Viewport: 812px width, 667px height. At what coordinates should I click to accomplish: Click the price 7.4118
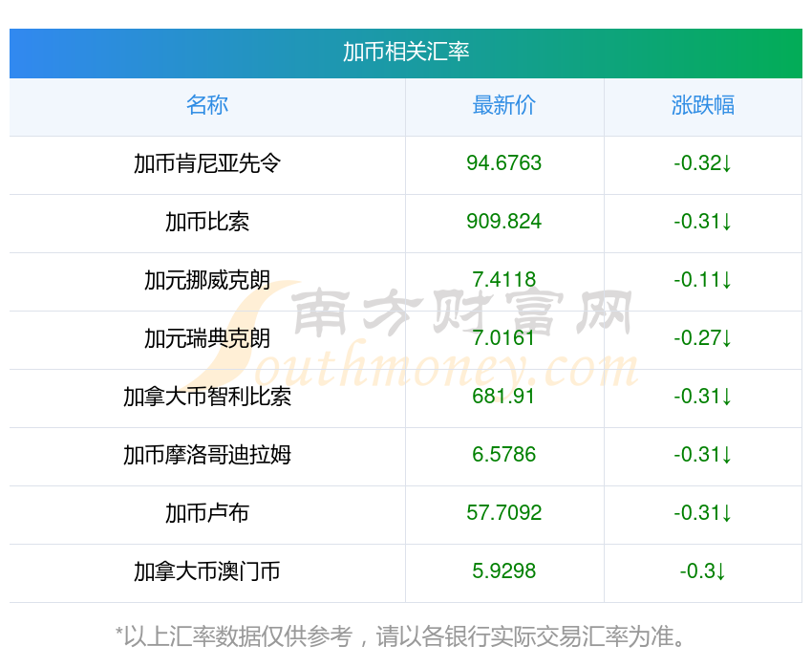point(503,280)
